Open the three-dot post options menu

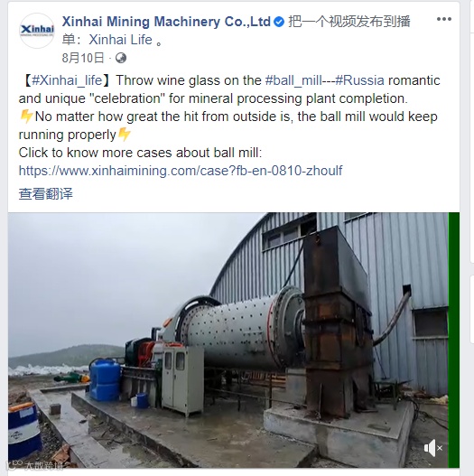pyautogui.click(x=443, y=19)
